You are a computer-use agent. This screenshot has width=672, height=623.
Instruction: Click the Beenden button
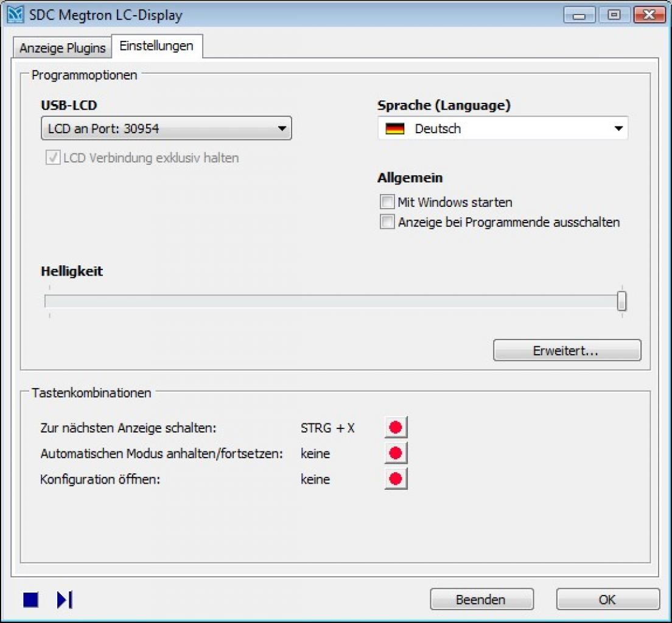[x=481, y=599]
